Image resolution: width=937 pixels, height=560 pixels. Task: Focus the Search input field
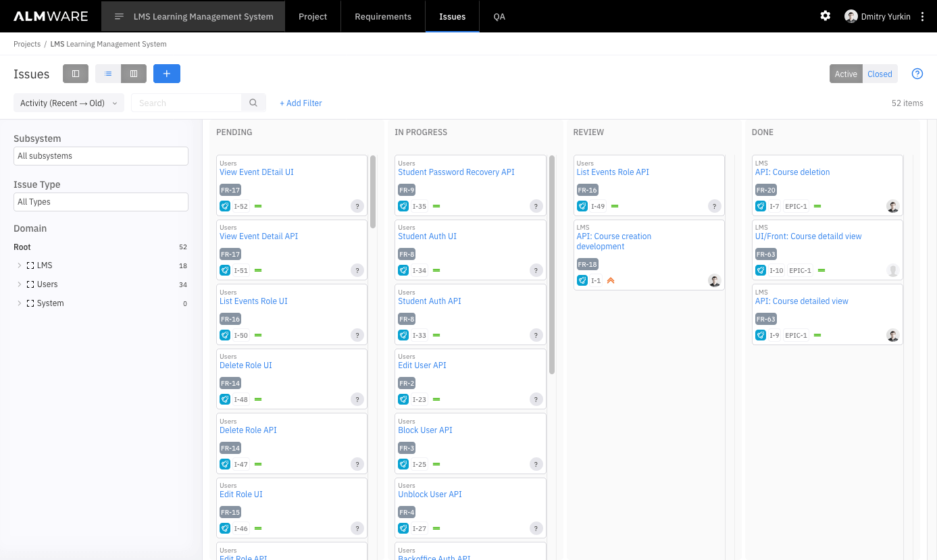[x=186, y=103]
